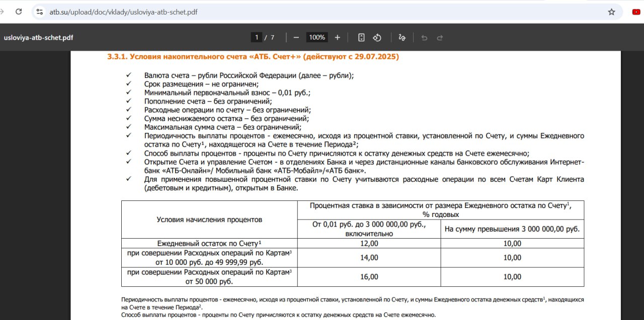The image size is (644, 320).
Task: Click column header "На сумму превышения 3 000 000,00 руб."
Action: tap(512, 229)
